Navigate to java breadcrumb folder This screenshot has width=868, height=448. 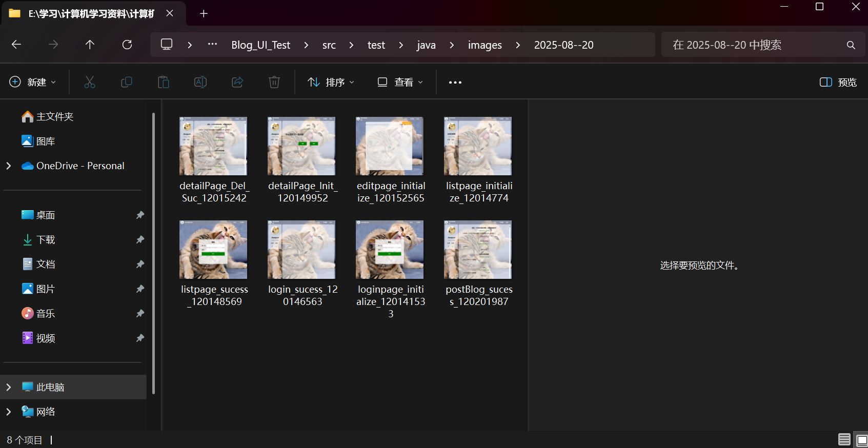coord(426,45)
